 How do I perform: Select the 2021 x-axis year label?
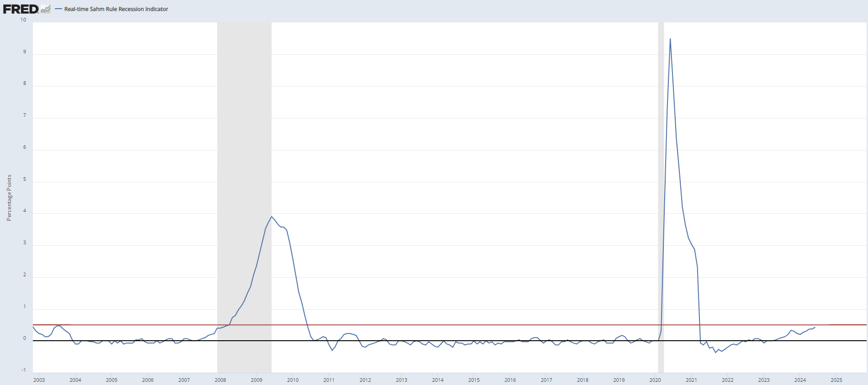point(691,380)
